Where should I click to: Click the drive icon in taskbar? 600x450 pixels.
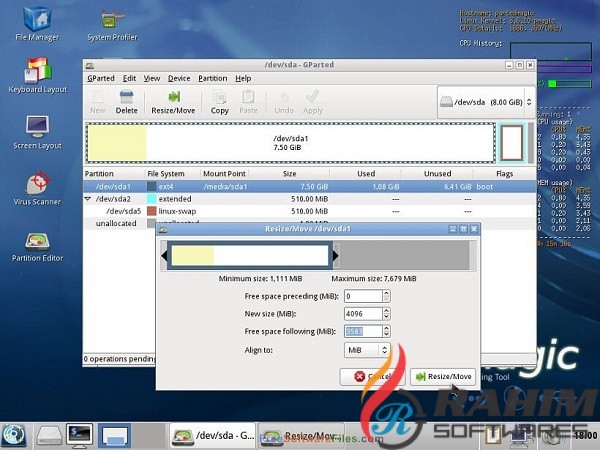tap(49, 435)
